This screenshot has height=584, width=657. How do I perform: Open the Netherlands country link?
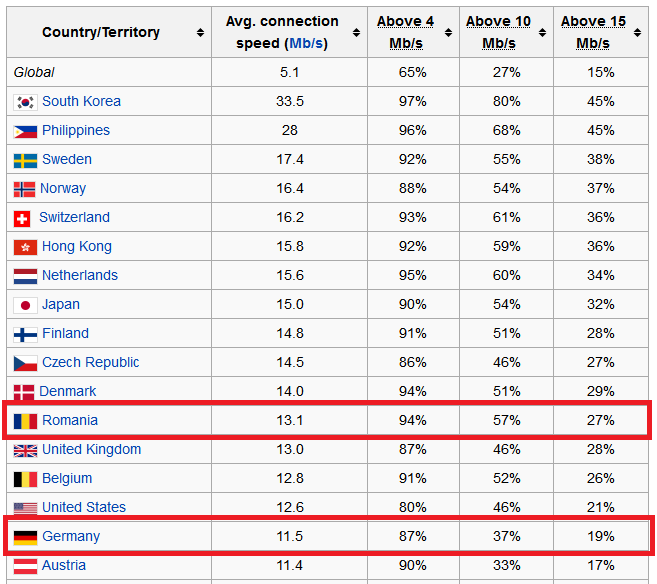[80, 275]
